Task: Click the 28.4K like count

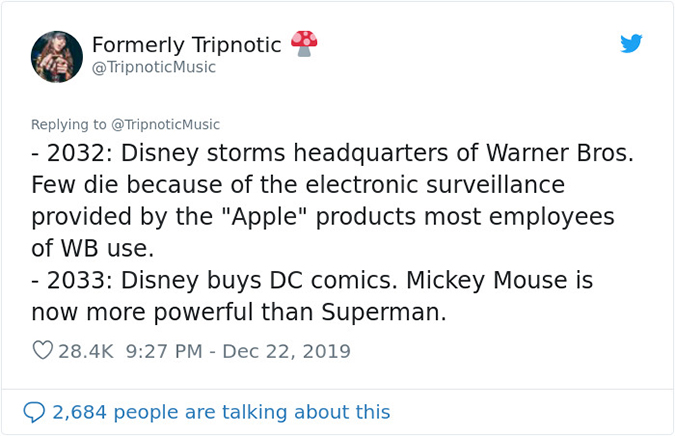Action: click(x=87, y=351)
